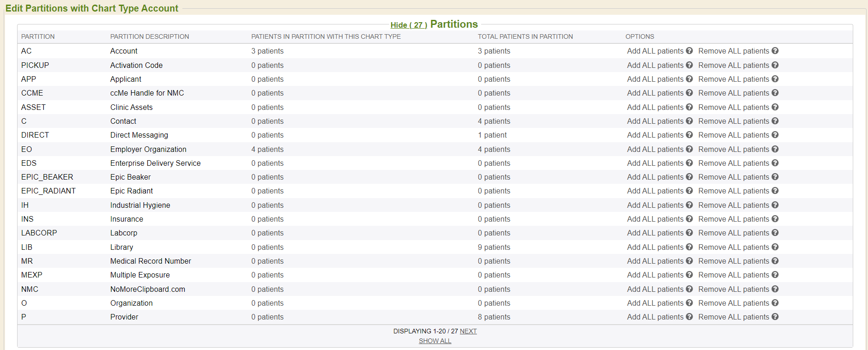Image resolution: width=868 pixels, height=350 pixels.
Task: Click Add ALL help icon in Insurance row
Action: click(x=689, y=219)
